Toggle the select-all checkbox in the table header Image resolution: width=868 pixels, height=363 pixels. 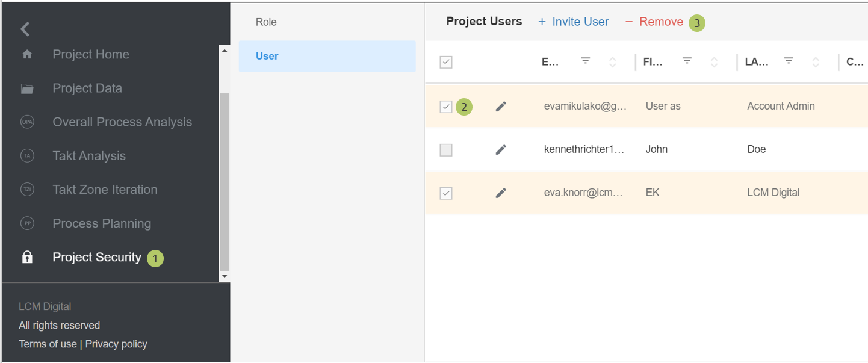click(446, 62)
